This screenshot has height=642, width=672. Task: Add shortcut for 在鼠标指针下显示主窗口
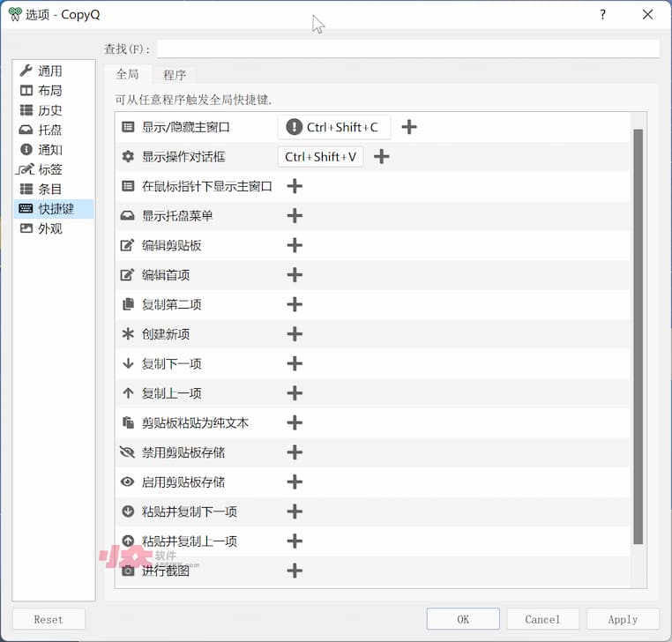pyautogui.click(x=295, y=186)
